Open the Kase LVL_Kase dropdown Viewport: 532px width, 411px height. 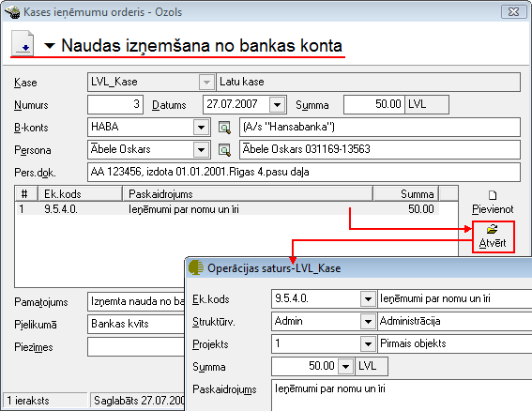pyautogui.click(x=206, y=83)
